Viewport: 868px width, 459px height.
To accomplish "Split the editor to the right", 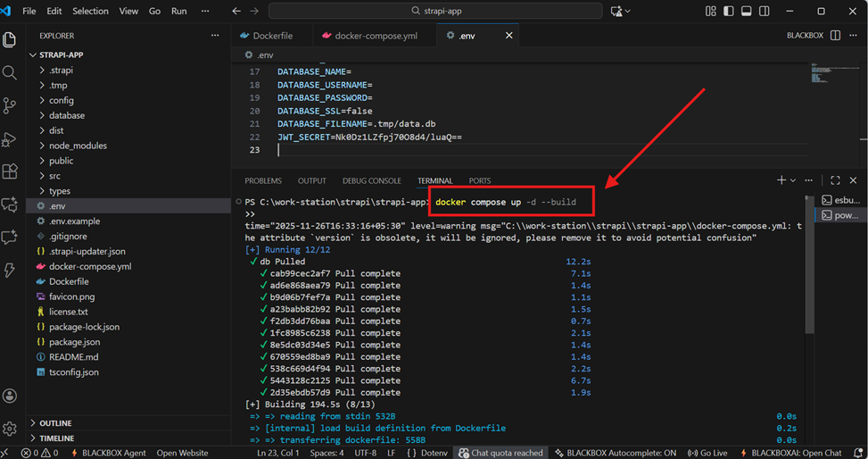I will 835,36.
